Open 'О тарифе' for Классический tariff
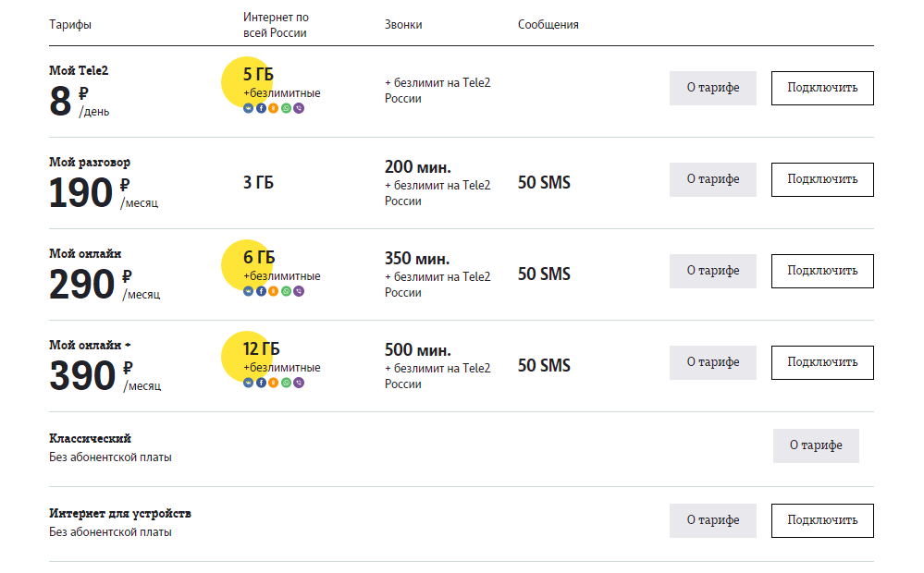This screenshot has height=573, width=924. tap(816, 445)
